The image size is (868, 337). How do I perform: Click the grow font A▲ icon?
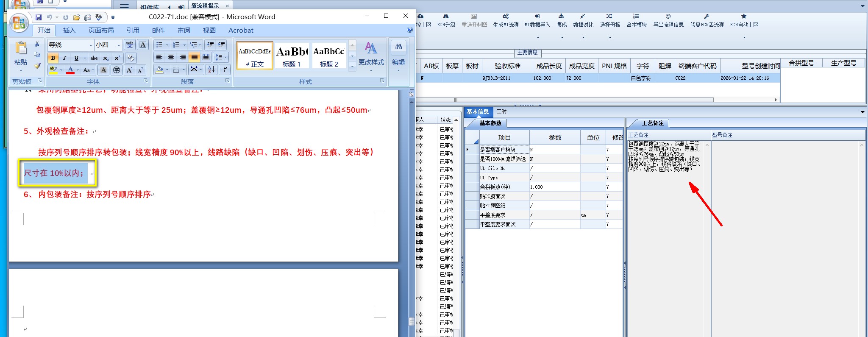click(130, 70)
